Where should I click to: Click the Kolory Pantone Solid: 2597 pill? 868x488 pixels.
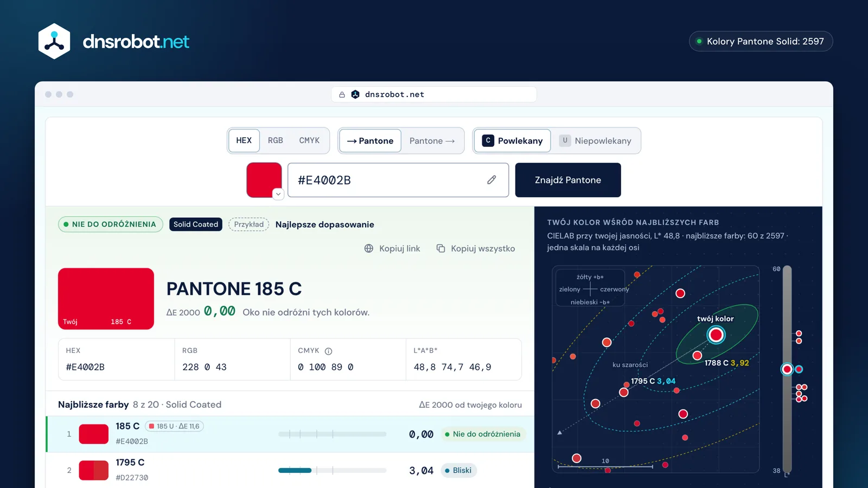761,41
